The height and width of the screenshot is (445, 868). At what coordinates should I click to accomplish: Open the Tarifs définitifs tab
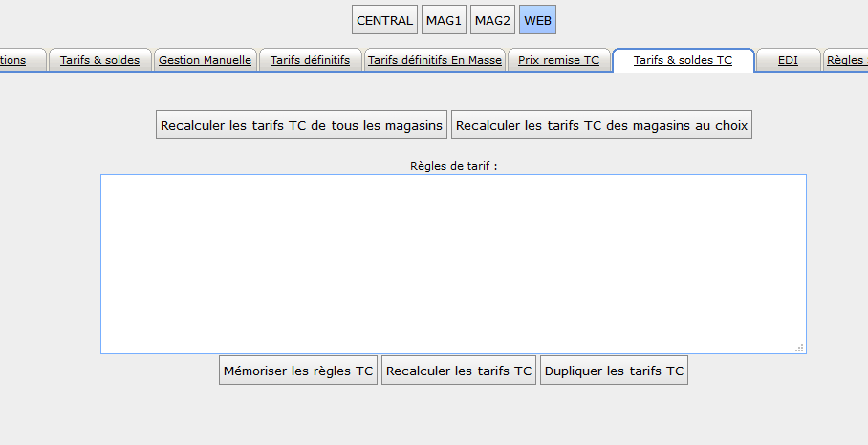(x=310, y=60)
